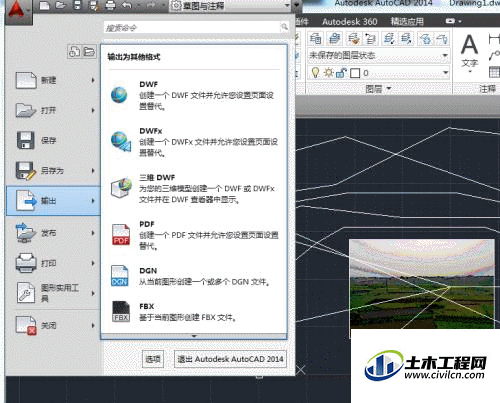Click the table icon in 注释 panel
This screenshot has height=403, width=500.
click(494, 72)
